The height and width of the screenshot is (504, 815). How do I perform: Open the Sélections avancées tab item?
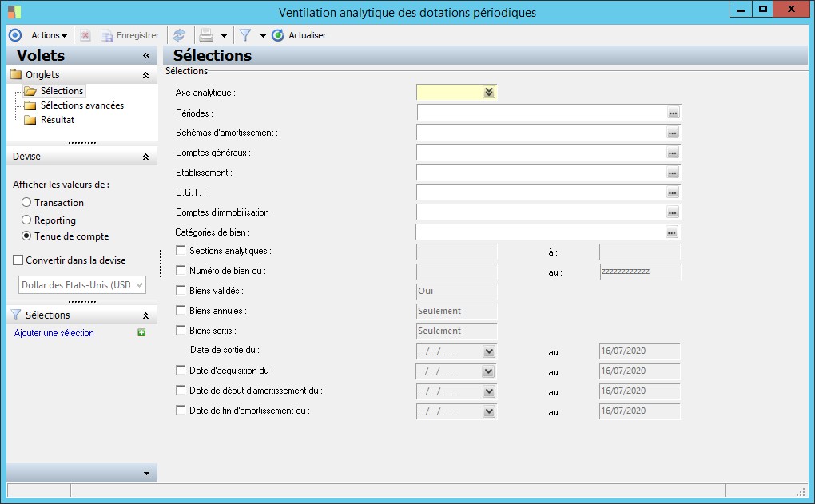(81, 105)
